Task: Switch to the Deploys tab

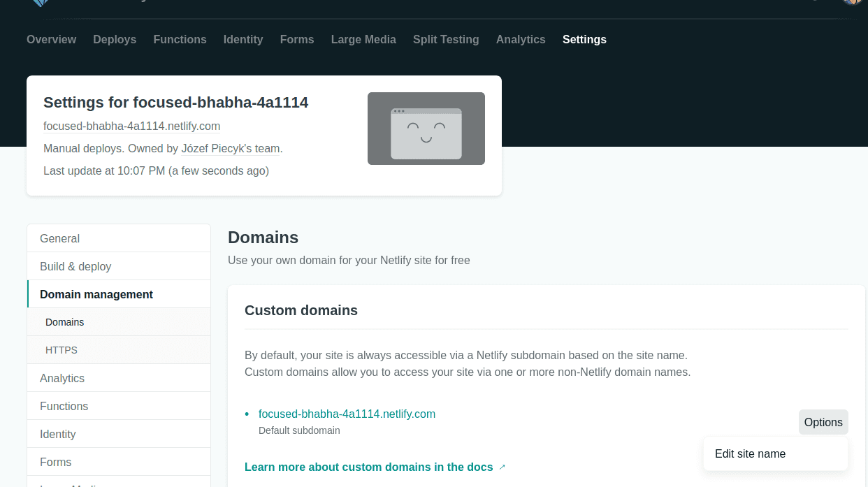Action: (x=115, y=40)
